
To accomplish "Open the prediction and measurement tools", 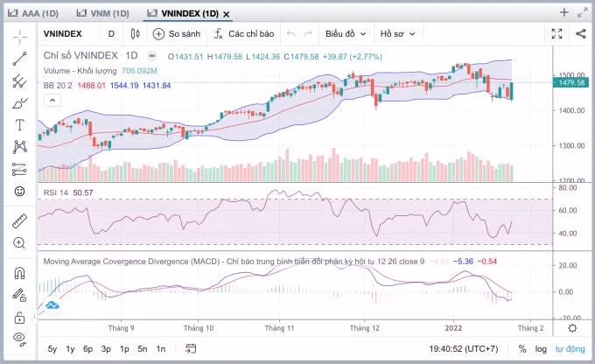I will click(20, 169).
